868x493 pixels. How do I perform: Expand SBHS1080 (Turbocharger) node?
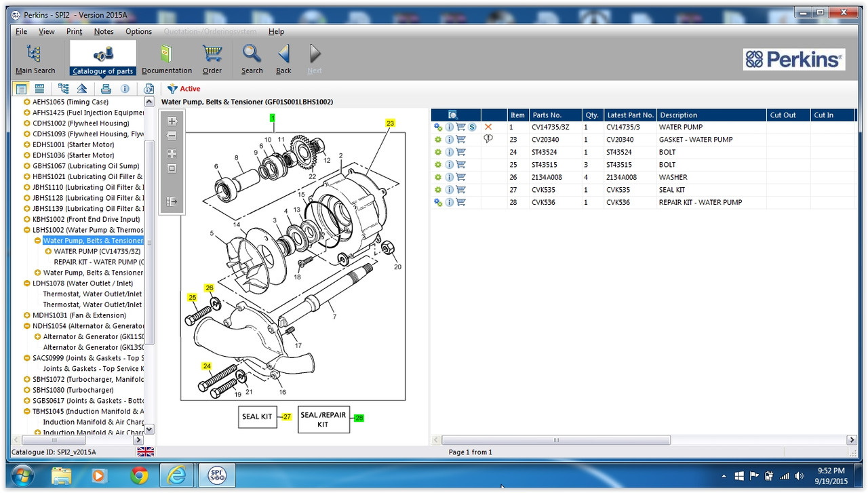[26, 390]
